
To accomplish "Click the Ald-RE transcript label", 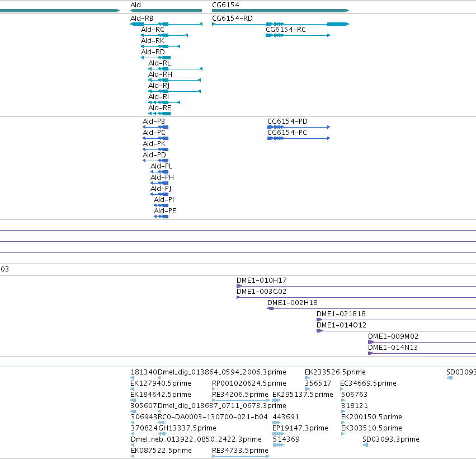I will tap(159, 108).
